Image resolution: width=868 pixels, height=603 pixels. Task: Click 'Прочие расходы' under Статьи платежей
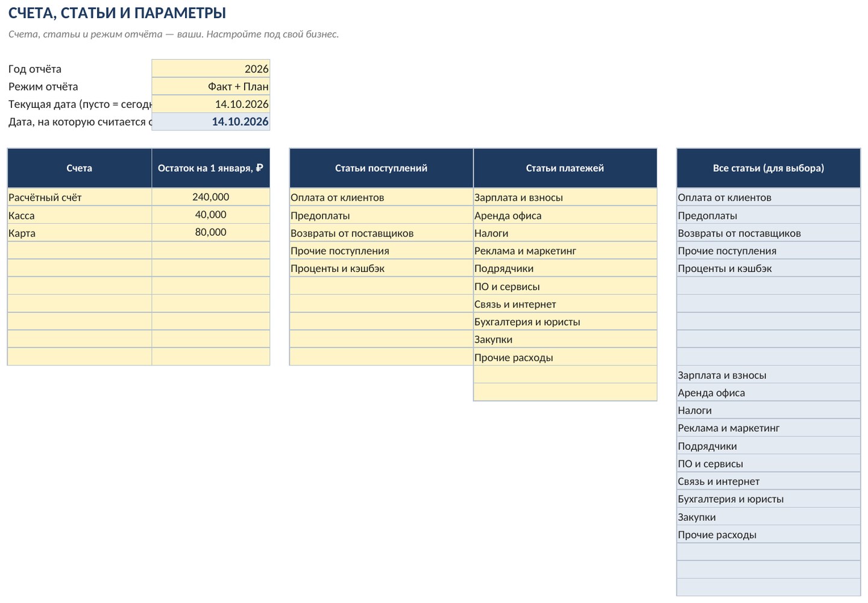[x=565, y=357]
